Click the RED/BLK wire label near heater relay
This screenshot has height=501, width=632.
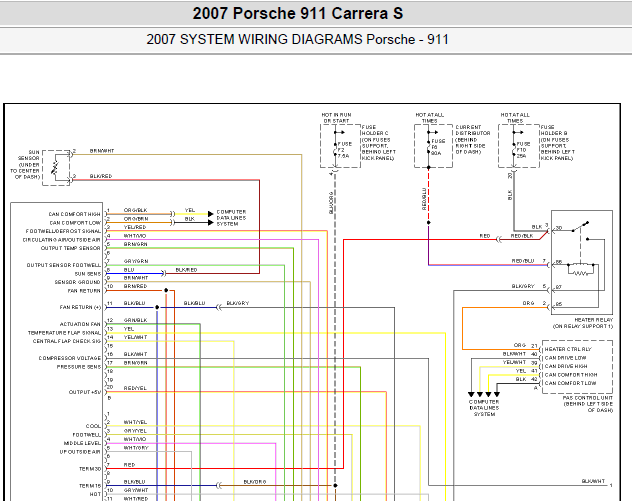522,236
